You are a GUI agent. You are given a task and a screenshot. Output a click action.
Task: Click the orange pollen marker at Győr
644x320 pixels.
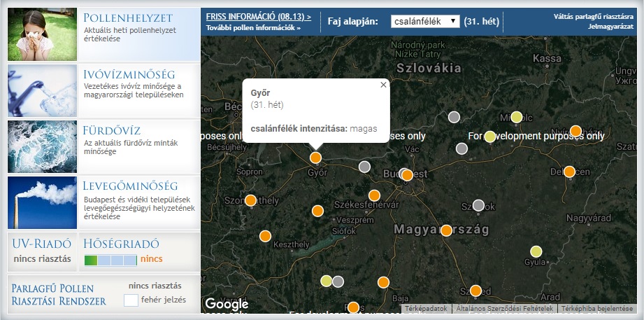[x=315, y=158]
